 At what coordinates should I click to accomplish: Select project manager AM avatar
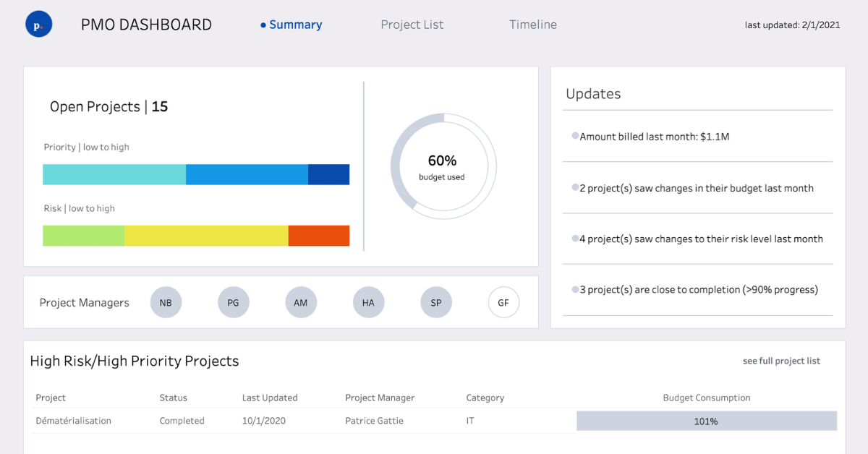click(301, 302)
